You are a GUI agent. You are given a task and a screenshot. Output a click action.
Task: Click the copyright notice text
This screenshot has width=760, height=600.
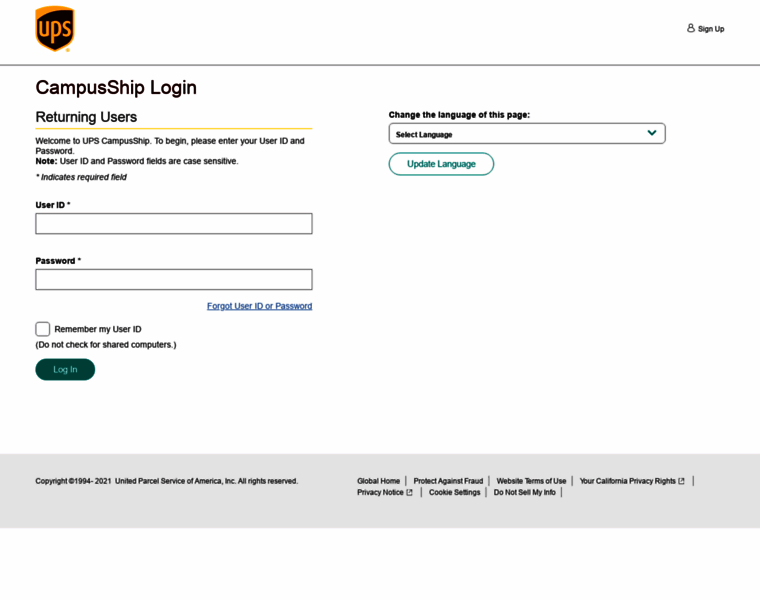point(167,481)
